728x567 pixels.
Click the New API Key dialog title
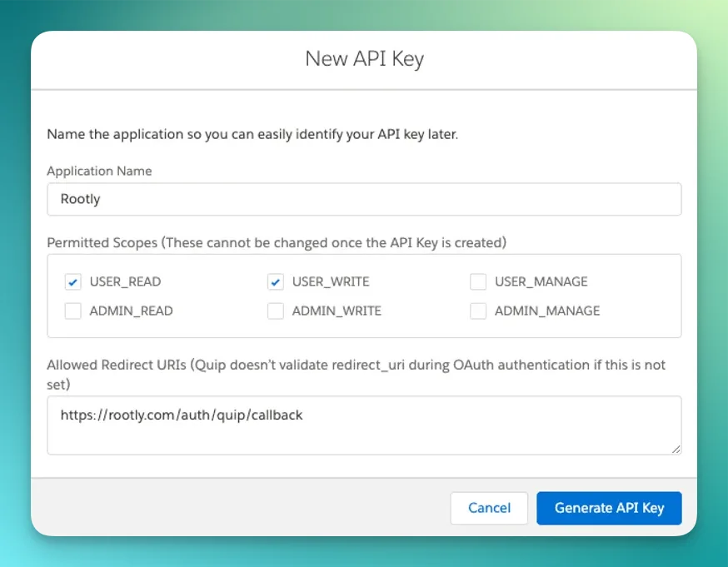(365, 59)
